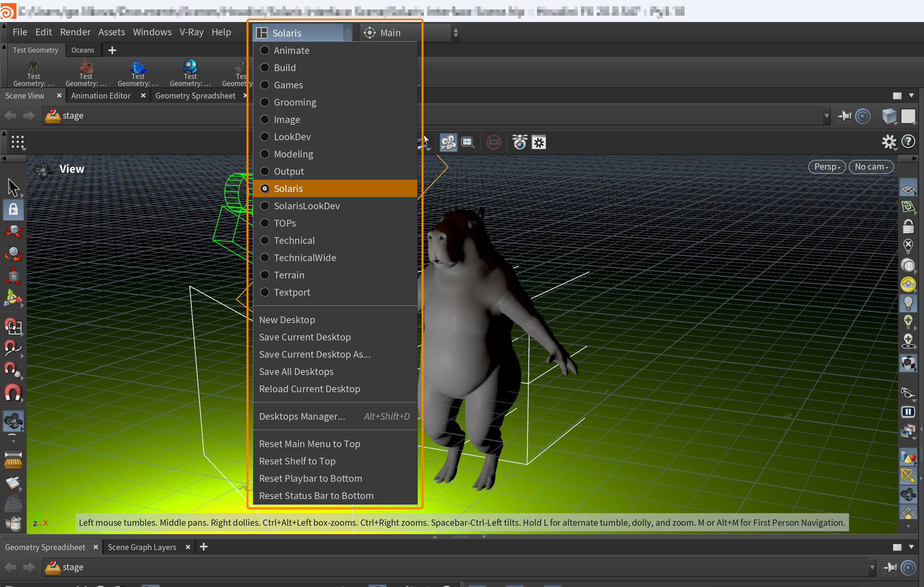Click the snowflake freeze icon in toolbar
Image resolution: width=924 pixels, height=587 pixels.
[x=539, y=143]
